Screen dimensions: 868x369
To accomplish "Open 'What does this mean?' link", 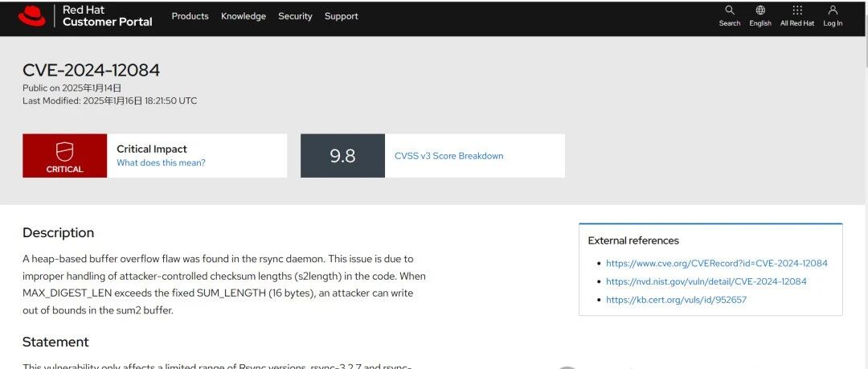I will tap(161, 163).
